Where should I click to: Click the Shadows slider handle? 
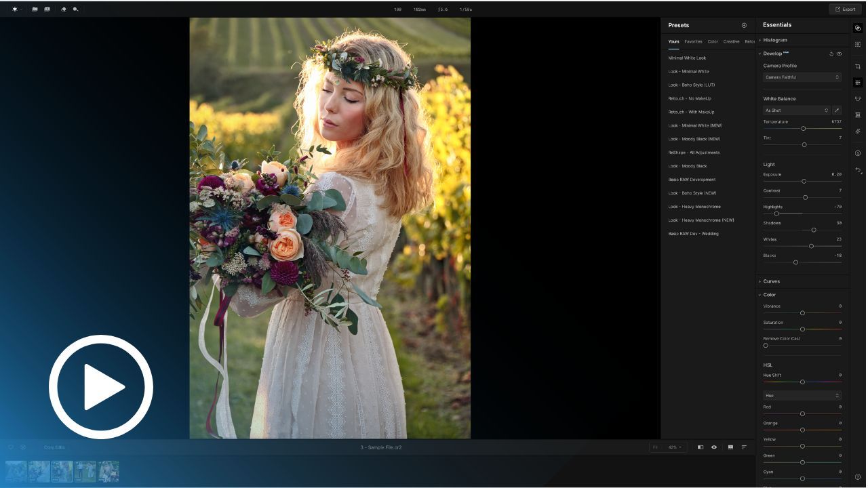[x=814, y=230]
